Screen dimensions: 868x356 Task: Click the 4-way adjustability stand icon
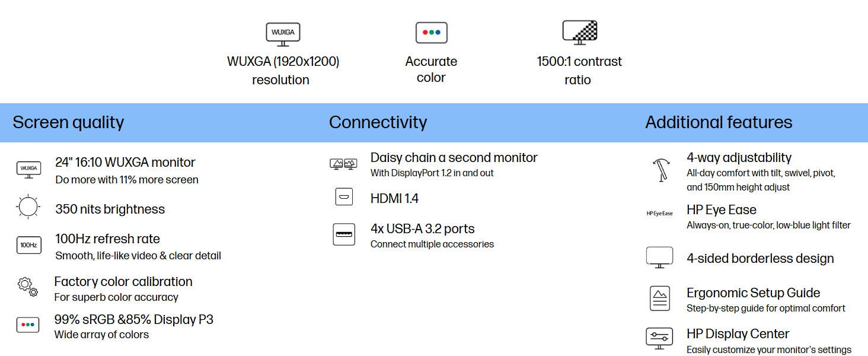pos(659,170)
